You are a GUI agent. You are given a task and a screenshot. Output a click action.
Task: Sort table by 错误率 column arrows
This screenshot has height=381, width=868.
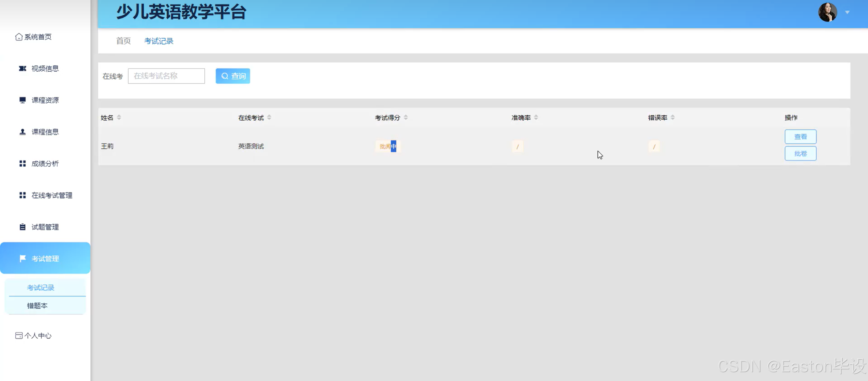[673, 117]
